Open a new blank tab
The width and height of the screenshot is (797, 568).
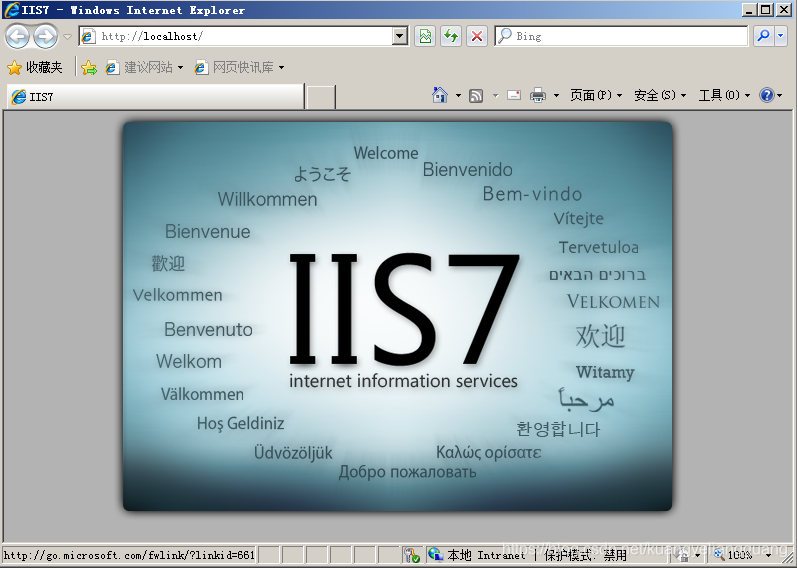pos(321,97)
